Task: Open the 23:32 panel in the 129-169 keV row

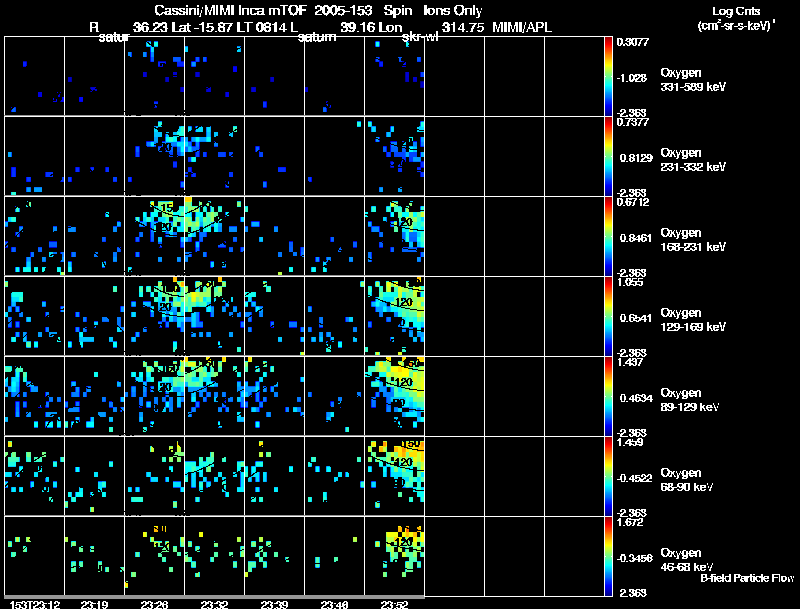Action: tap(214, 316)
